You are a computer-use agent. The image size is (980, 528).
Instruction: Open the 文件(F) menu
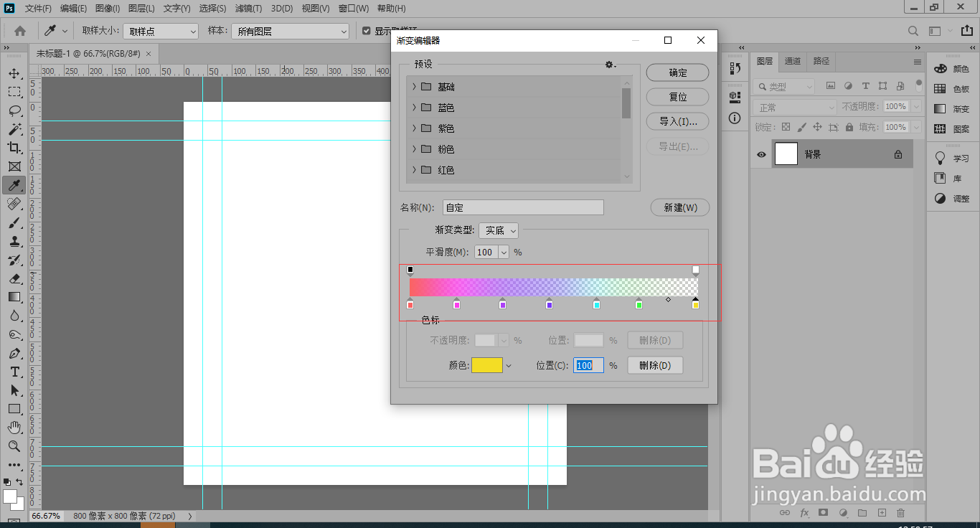pyautogui.click(x=38, y=9)
